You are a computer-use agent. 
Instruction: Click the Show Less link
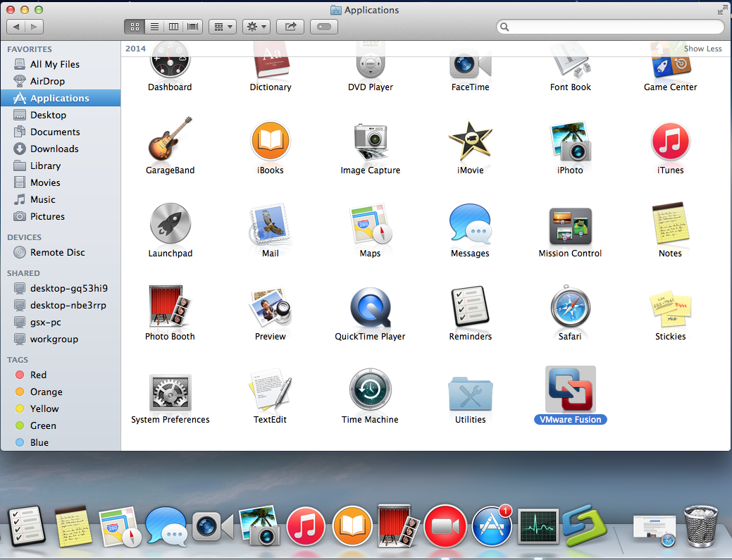[702, 49]
